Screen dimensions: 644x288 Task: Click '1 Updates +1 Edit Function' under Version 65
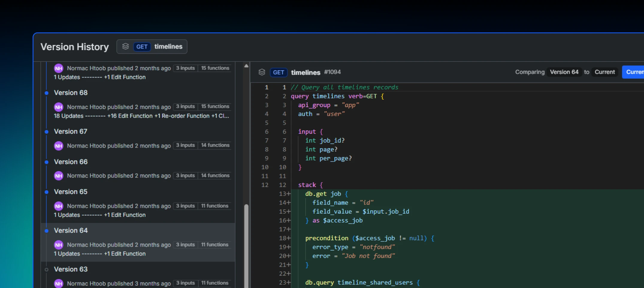[100, 215]
